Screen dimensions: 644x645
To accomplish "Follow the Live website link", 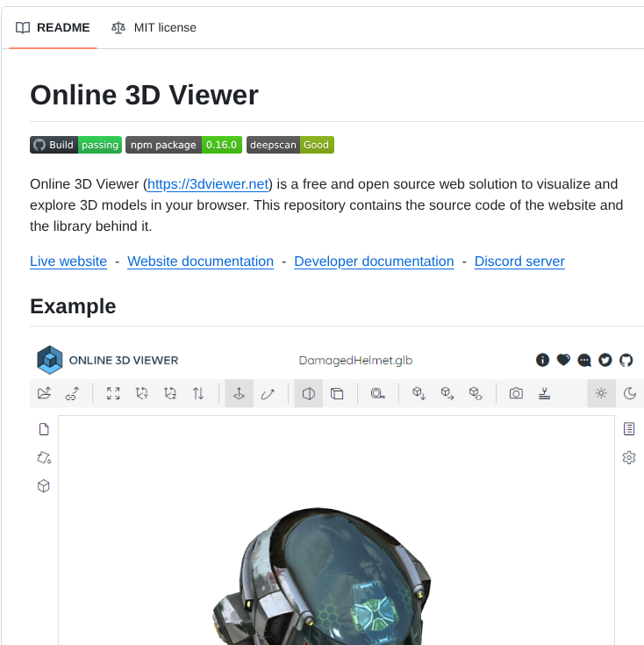I will pos(68,262).
